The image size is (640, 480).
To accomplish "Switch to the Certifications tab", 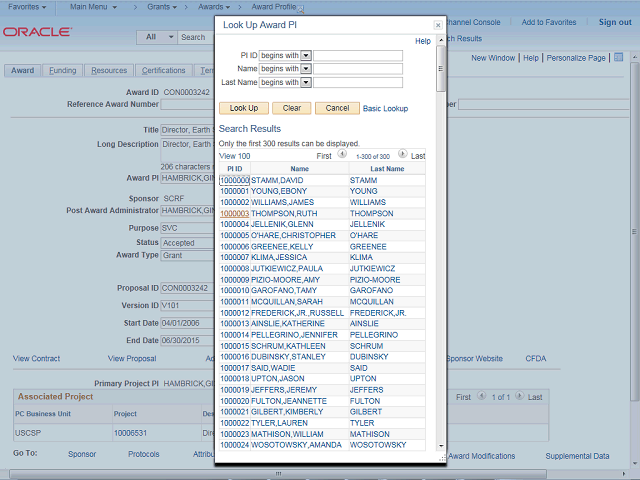I will [x=163, y=71].
